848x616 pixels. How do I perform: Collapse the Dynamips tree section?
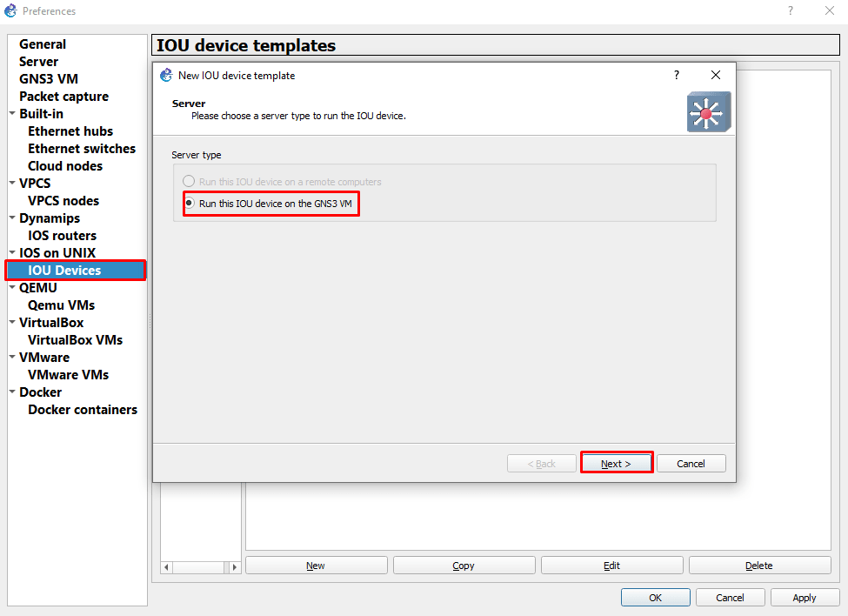coord(12,218)
